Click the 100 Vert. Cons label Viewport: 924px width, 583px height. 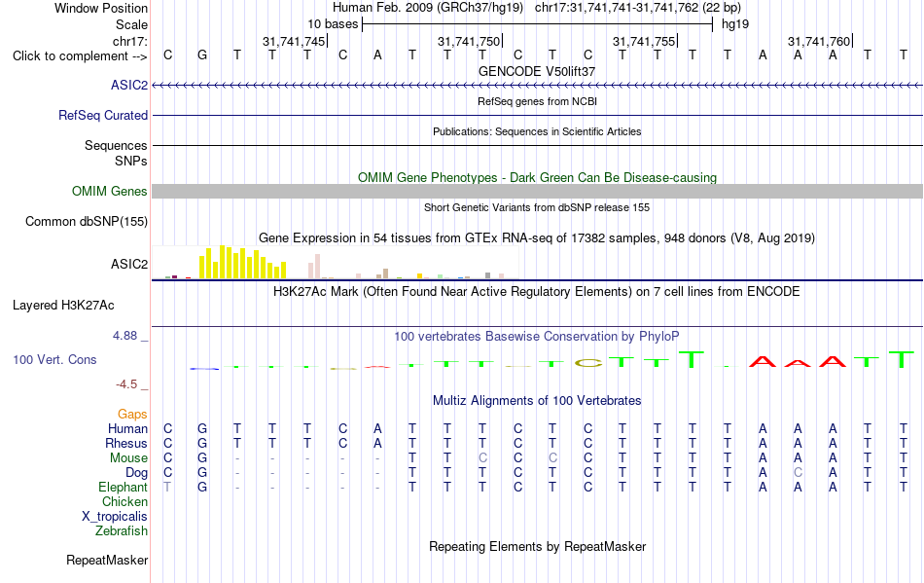[x=54, y=359]
